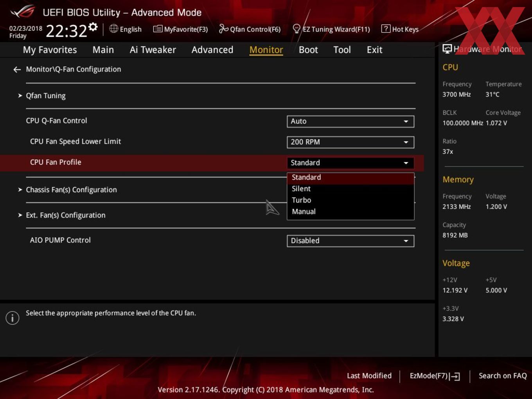The image size is (532, 399).
Task: Click the settings gear next to clock
Action: (x=93, y=27)
